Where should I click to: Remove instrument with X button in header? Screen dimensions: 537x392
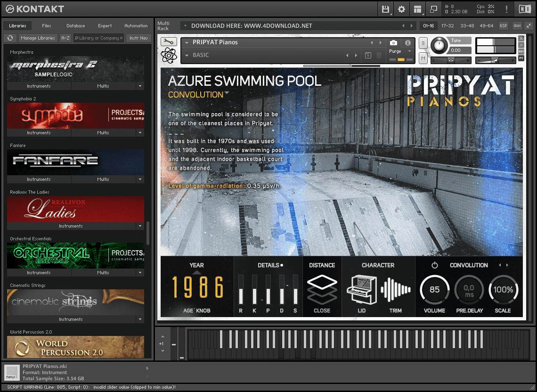(521, 38)
